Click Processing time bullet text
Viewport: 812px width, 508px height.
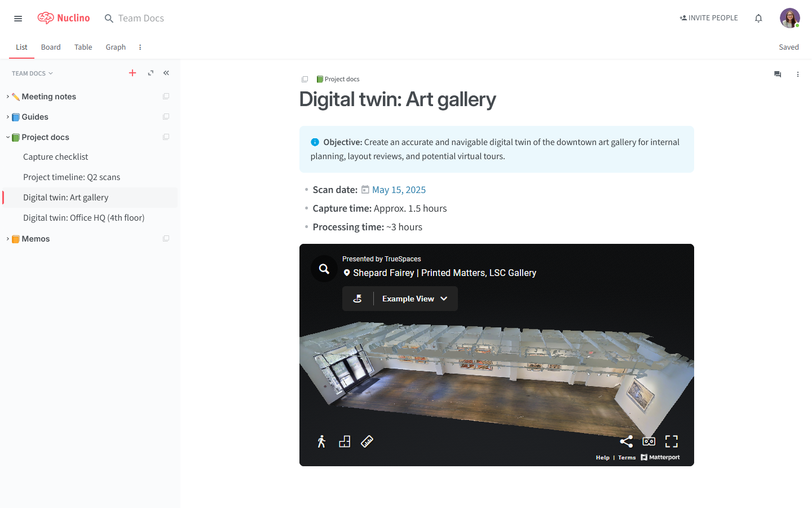[367, 227]
